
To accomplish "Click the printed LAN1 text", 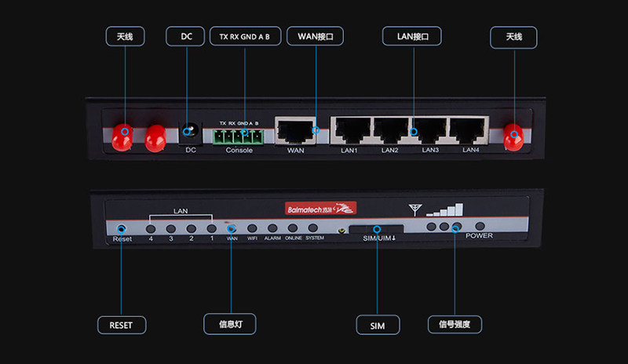I will [x=349, y=151].
